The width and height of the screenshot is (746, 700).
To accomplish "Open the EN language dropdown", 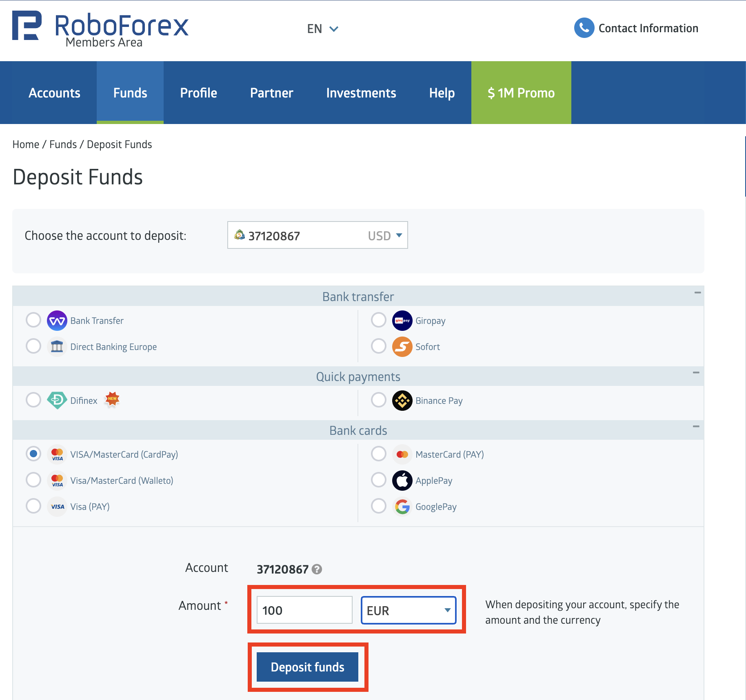I will (322, 29).
